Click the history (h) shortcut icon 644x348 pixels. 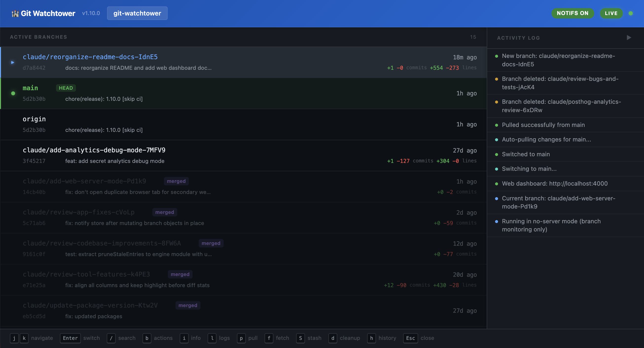[372, 338]
